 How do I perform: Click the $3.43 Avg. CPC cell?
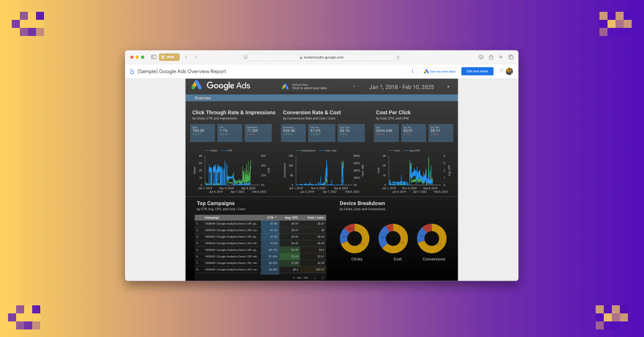pyautogui.click(x=290, y=257)
